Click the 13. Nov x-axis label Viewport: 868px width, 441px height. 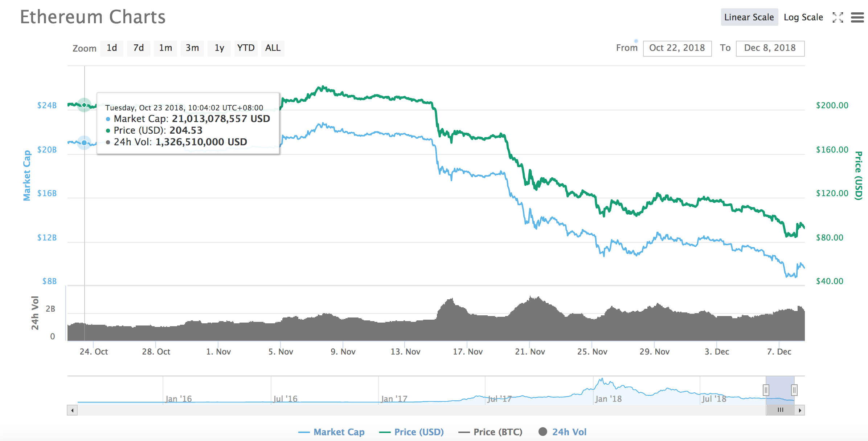[x=405, y=352]
